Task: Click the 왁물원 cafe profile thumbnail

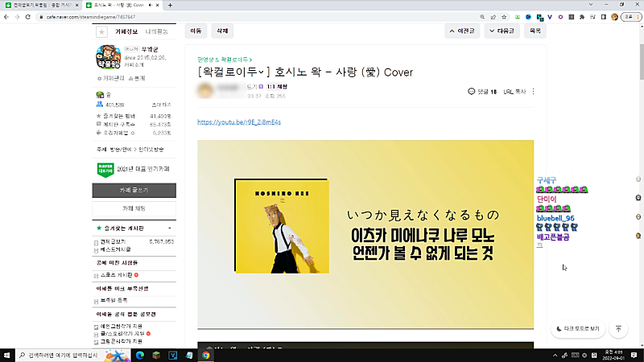Action: pyautogui.click(x=109, y=57)
